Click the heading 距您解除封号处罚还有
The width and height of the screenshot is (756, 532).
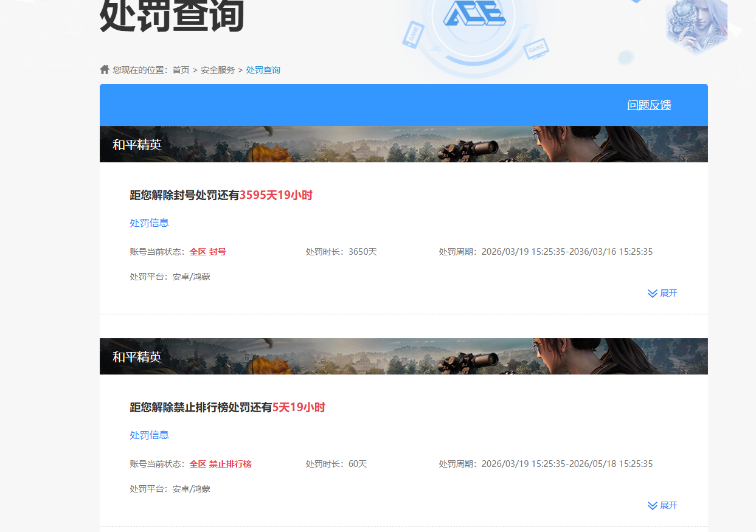tap(184, 195)
